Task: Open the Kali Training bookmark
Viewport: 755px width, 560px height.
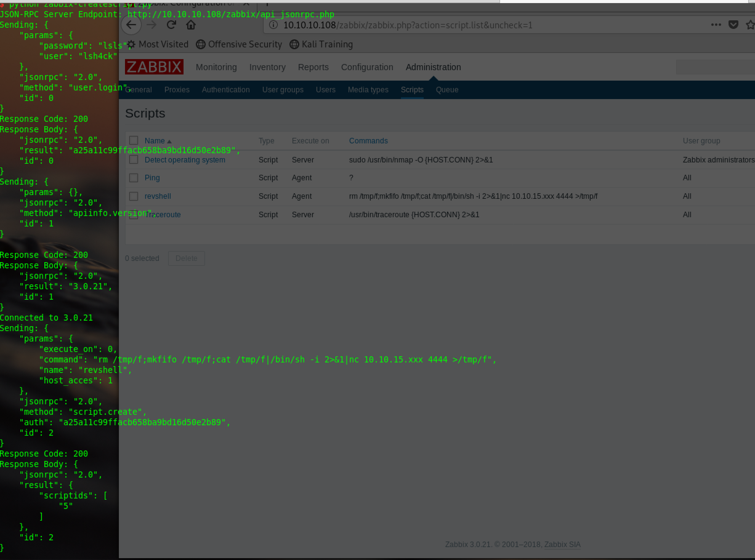Action: click(x=321, y=44)
